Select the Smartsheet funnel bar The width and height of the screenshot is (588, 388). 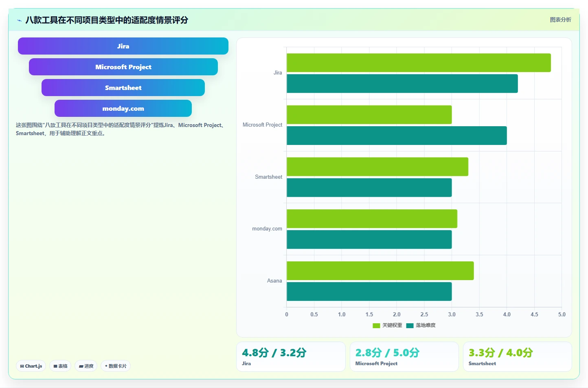coord(123,88)
